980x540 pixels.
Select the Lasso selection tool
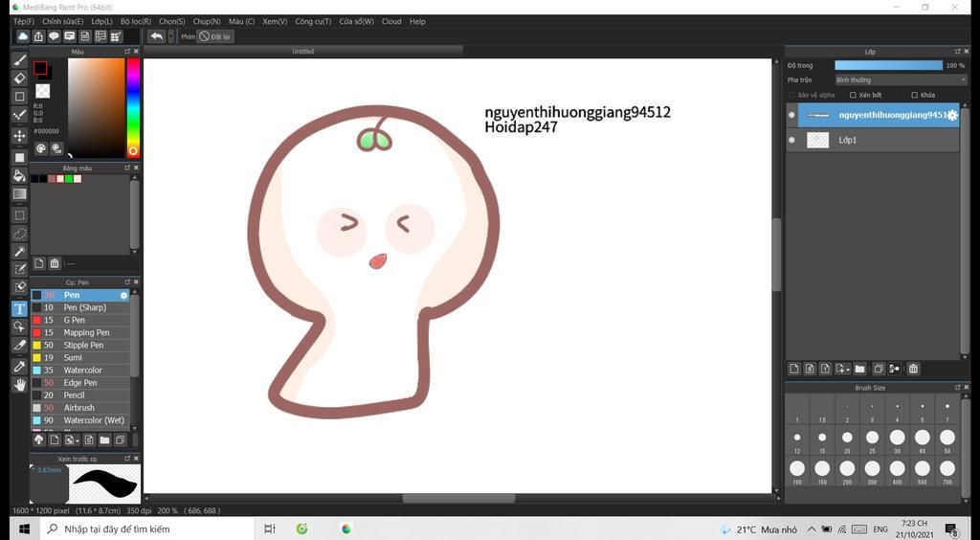click(19, 234)
